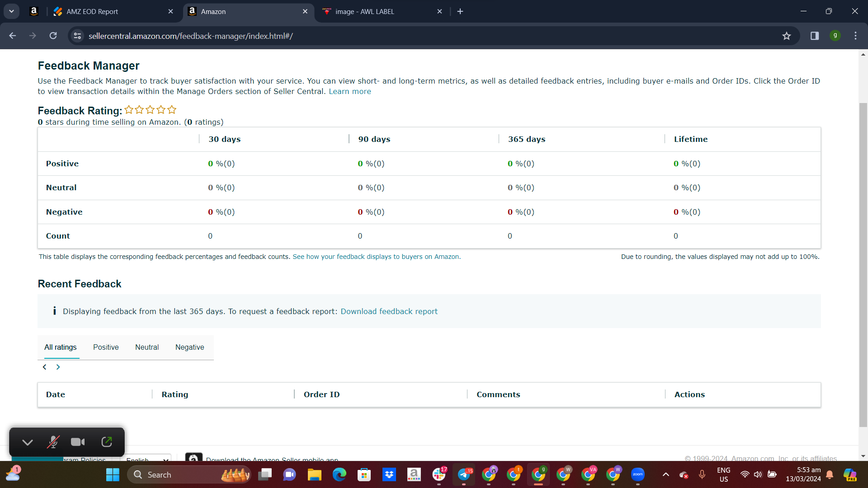
Task: Go back to the previous page
Action: point(12,36)
